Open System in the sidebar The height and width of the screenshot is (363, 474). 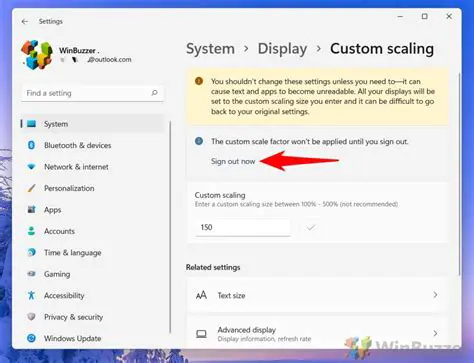(92, 124)
